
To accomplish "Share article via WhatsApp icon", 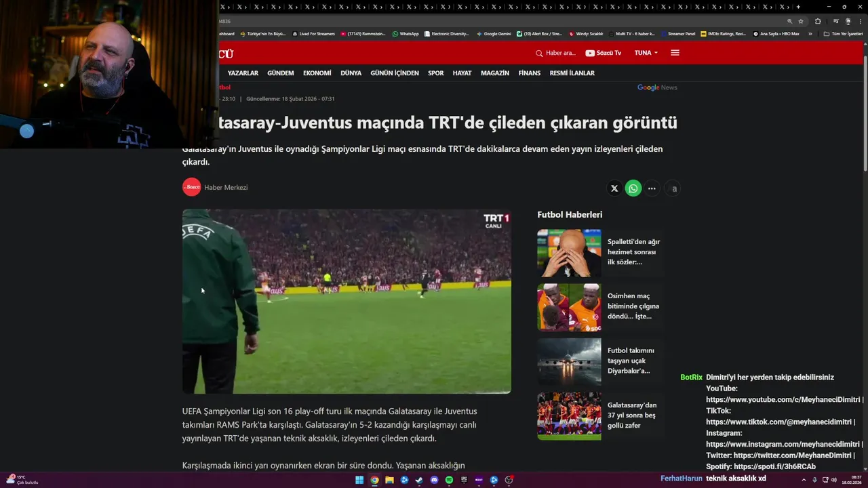I will coord(633,188).
